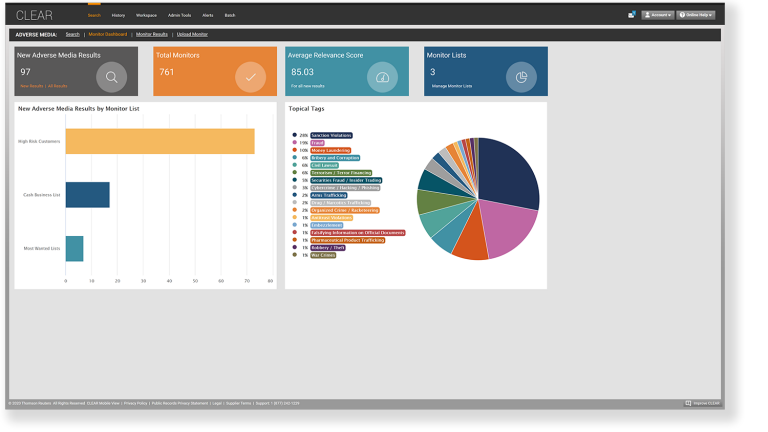Click the gauge icon on Average Relevance Score
Screen dimensions: 768x432
[x=383, y=77]
